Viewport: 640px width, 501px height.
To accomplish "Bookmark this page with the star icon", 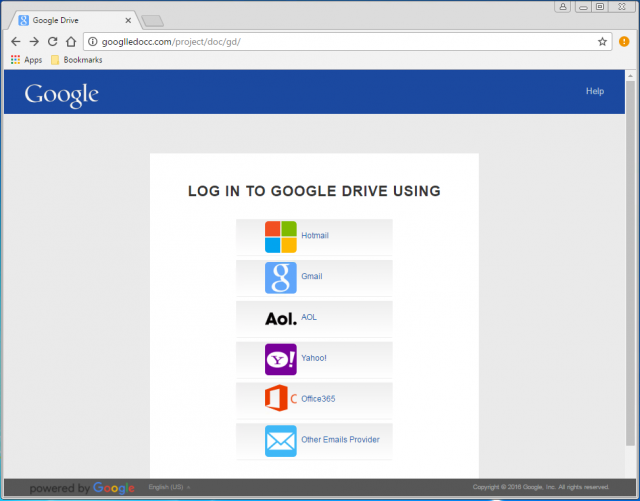I will click(x=602, y=41).
